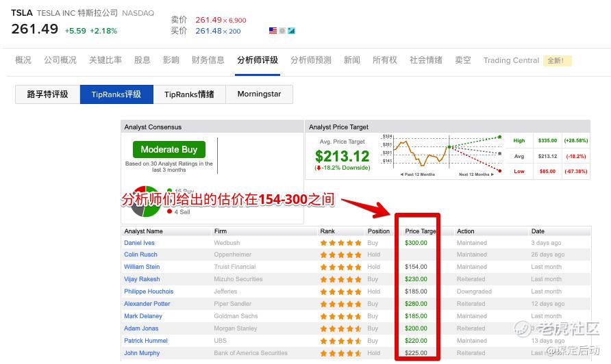Click the TSLA ticker symbol

click(x=22, y=13)
